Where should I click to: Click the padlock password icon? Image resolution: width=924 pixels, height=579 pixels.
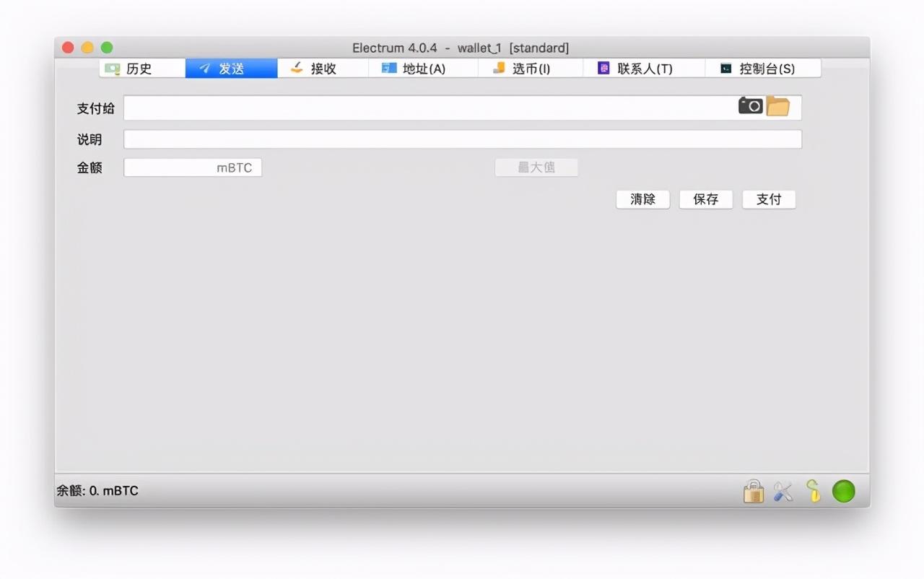coord(753,492)
